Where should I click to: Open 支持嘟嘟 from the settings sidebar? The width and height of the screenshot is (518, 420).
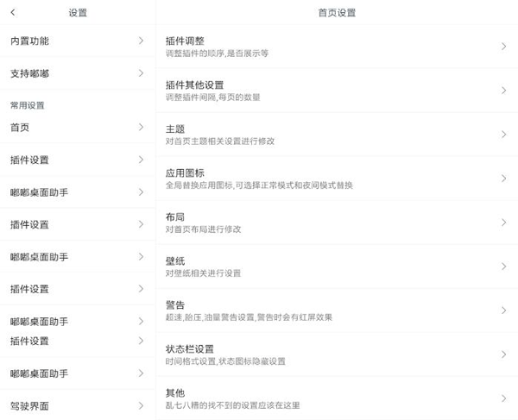pyautogui.click(x=30, y=73)
